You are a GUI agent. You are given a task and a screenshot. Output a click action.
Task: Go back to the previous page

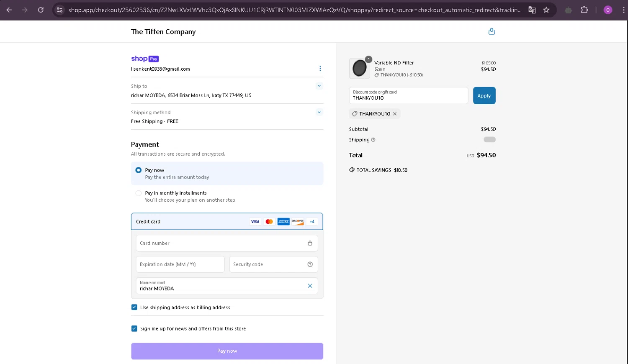[x=9, y=10]
